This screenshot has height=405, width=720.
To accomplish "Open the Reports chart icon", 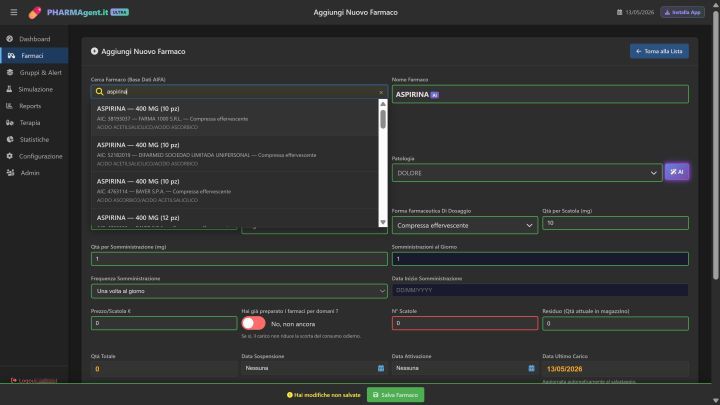I will 10,106.
